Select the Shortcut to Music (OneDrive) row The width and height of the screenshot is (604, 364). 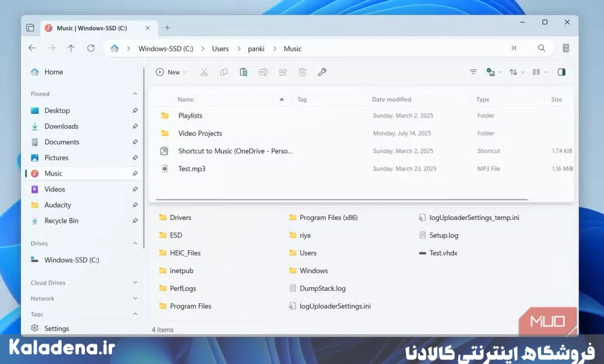tap(362, 151)
